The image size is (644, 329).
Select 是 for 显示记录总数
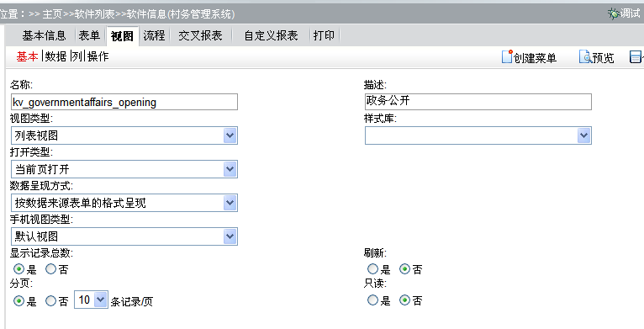18,269
